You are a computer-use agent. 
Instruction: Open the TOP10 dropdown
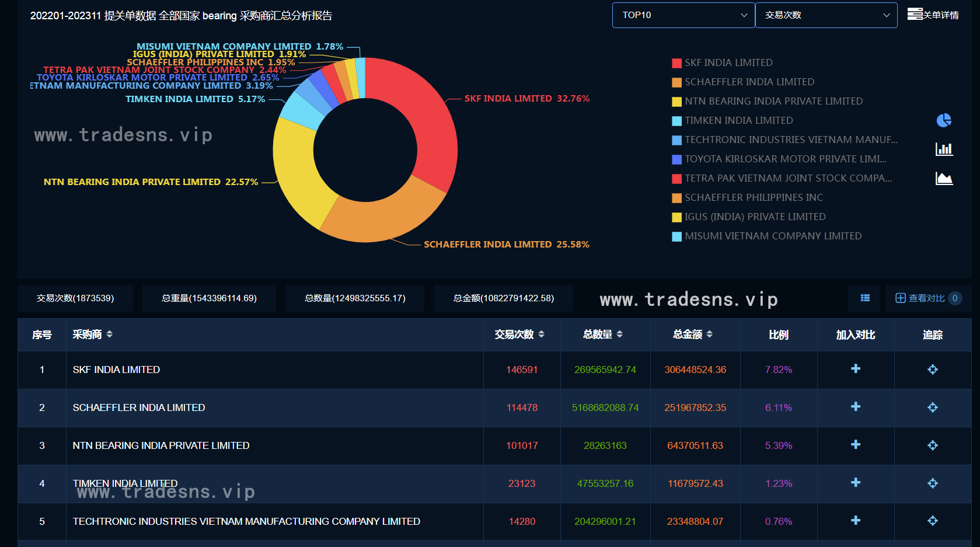click(683, 15)
